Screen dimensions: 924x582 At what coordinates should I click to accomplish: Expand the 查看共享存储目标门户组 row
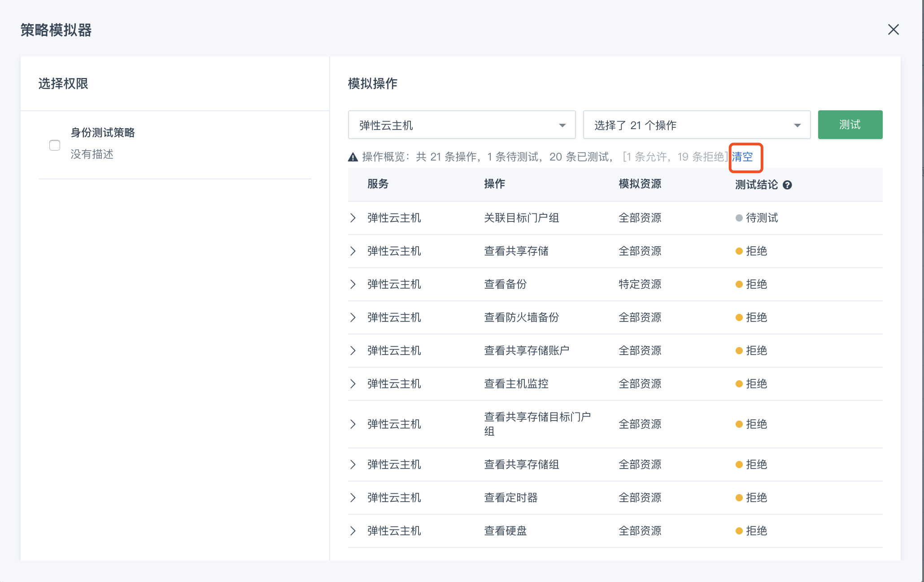tap(353, 424)
